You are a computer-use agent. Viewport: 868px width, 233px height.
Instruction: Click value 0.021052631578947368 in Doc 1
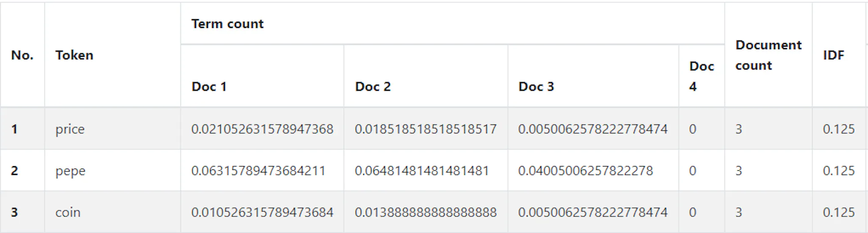click(262, 129)
